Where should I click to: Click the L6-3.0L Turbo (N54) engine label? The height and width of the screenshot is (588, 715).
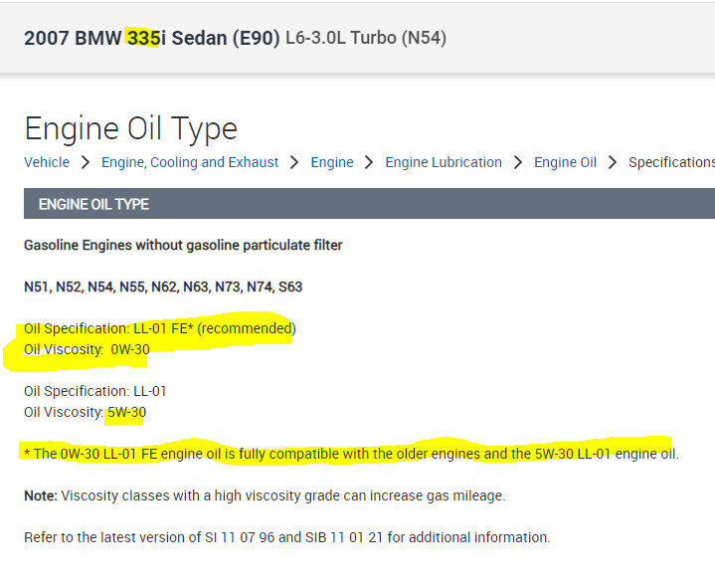[366, 38]
